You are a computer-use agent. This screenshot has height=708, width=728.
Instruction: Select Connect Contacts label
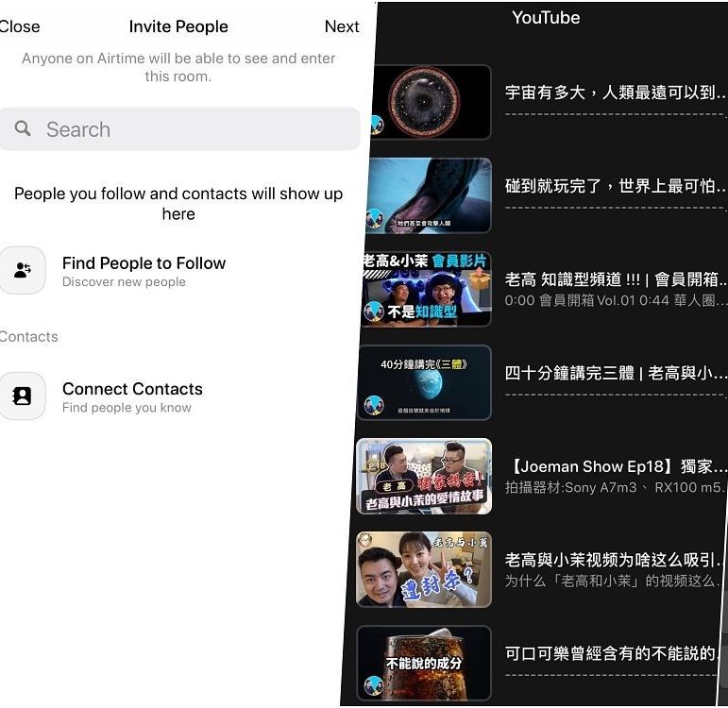132,389
